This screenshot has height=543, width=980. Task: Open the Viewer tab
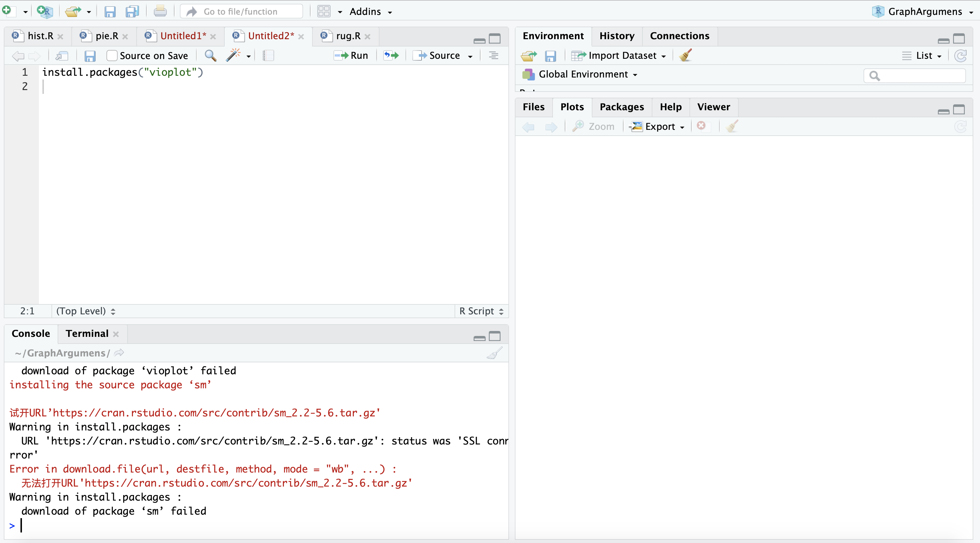click(x=714, y=107)
